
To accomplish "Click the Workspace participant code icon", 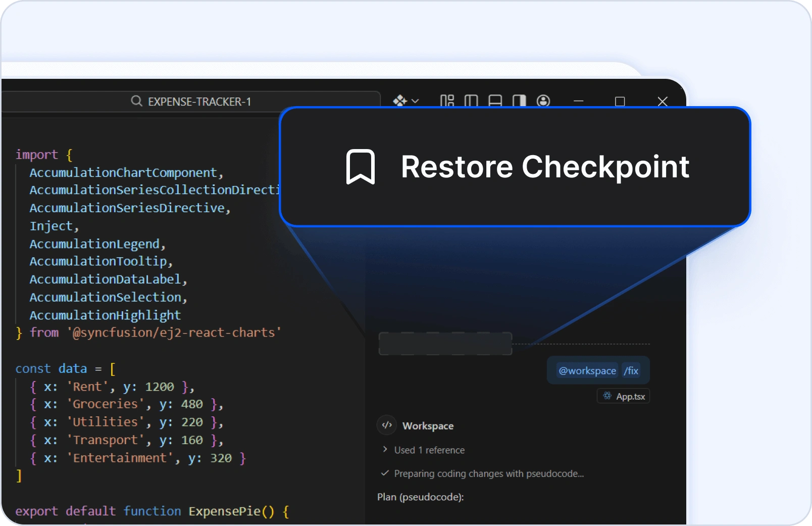I will [x=387, y=425].
